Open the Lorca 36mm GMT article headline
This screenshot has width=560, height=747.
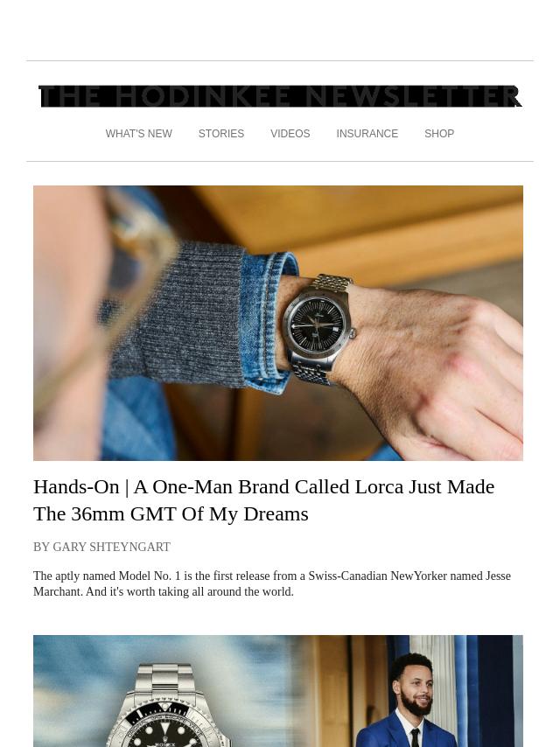click(x=264, y=500)
